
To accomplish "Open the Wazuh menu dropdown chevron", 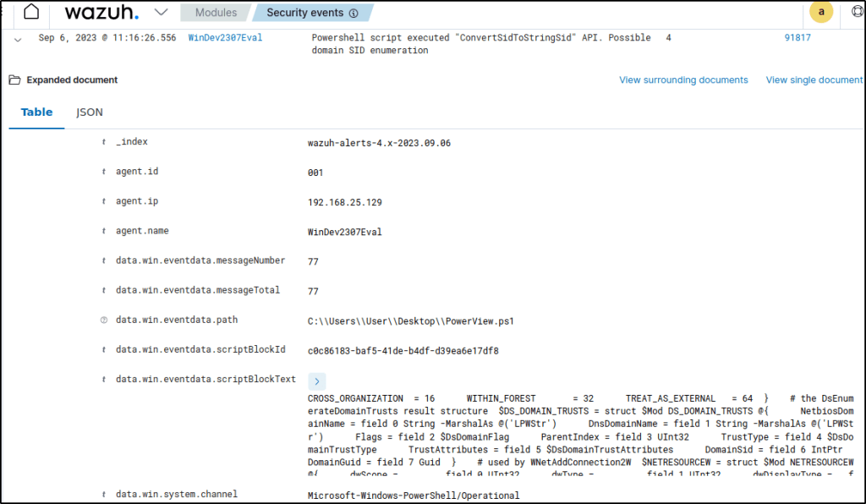I will pyautogui.click(x=162, y=13).
